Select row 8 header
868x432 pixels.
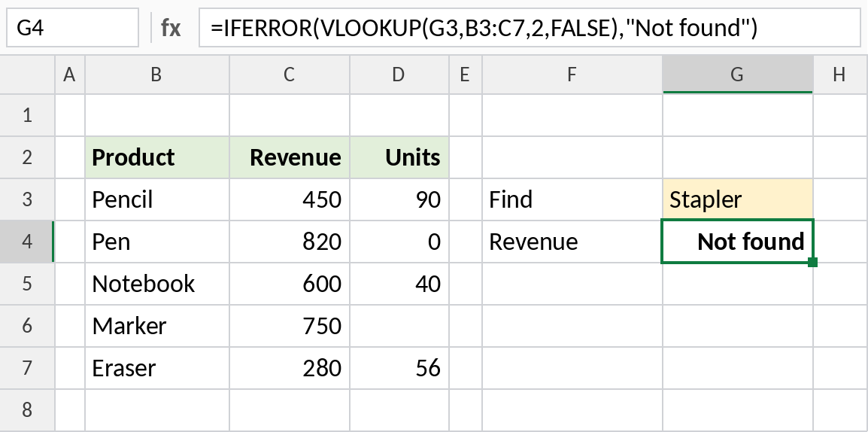click(x=27, y=410)
